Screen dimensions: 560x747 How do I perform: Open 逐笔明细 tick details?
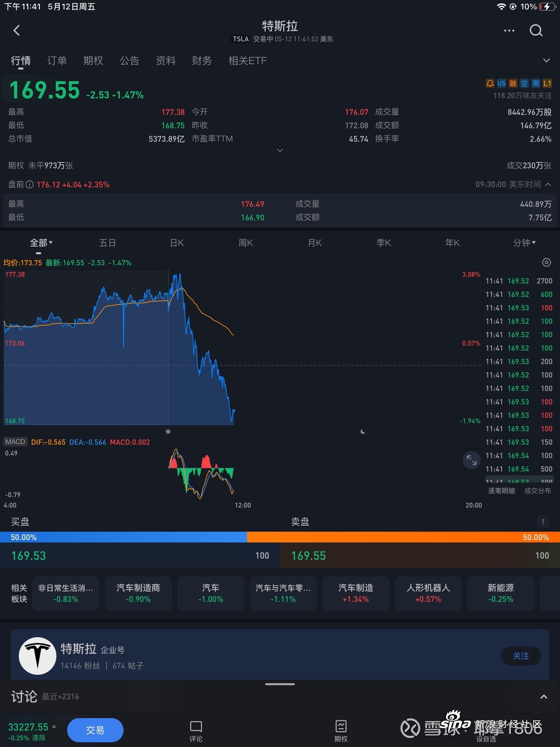click(x=501, y=491)
